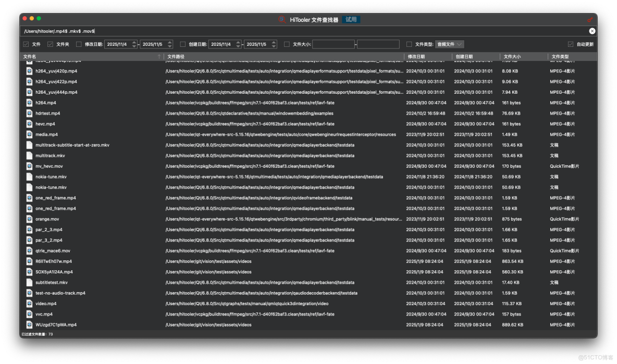Click blank document icon of multitrack.mkv
Viewport: 617px width, 364px height.
tap(29, 156)
